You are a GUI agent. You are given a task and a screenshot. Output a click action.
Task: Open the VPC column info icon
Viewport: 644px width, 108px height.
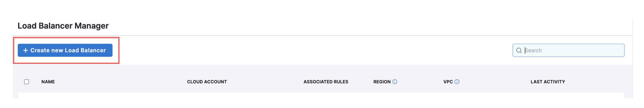coord(457,82)
